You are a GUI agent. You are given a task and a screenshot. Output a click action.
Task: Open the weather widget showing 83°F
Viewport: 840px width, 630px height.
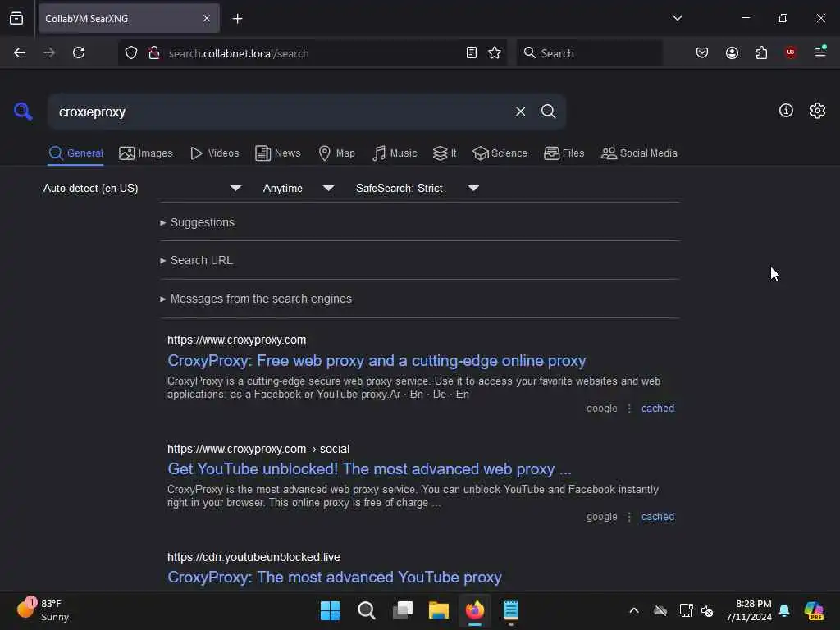[x=43, y=609]
